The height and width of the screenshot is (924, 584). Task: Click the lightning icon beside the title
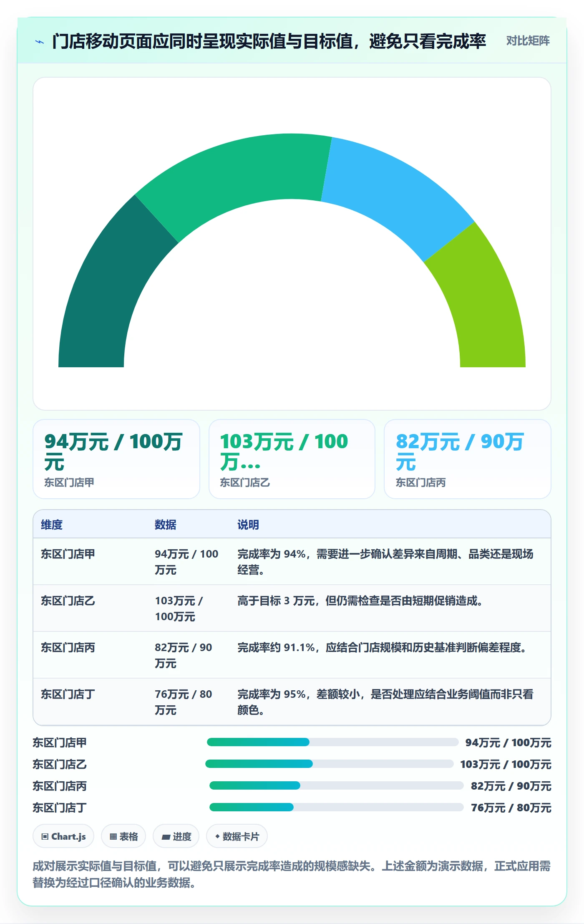(40, 41)
